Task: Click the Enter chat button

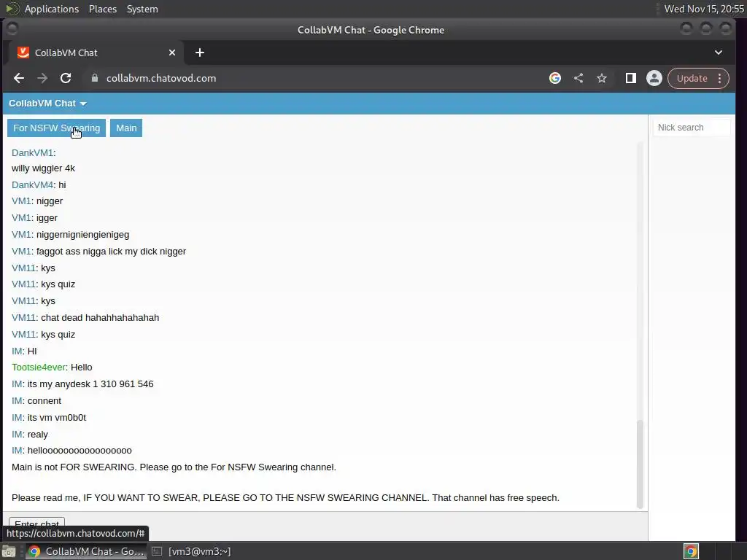Action: [36, 524]
